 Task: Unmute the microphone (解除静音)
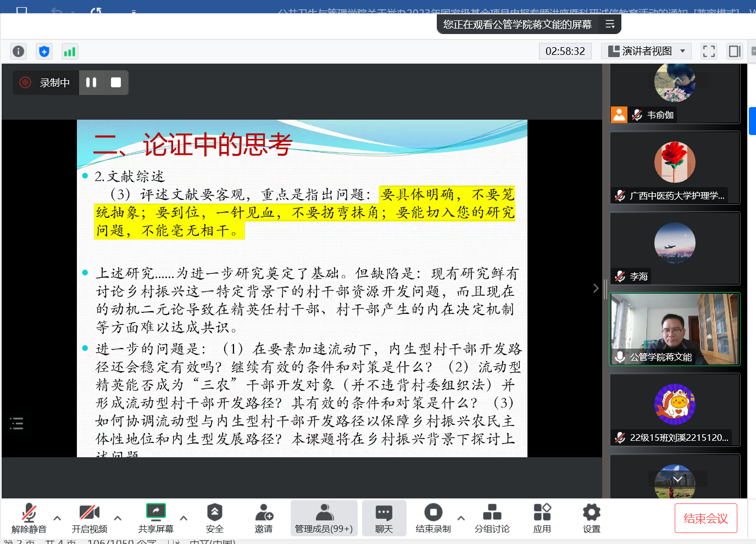click(x=29, y=518)
